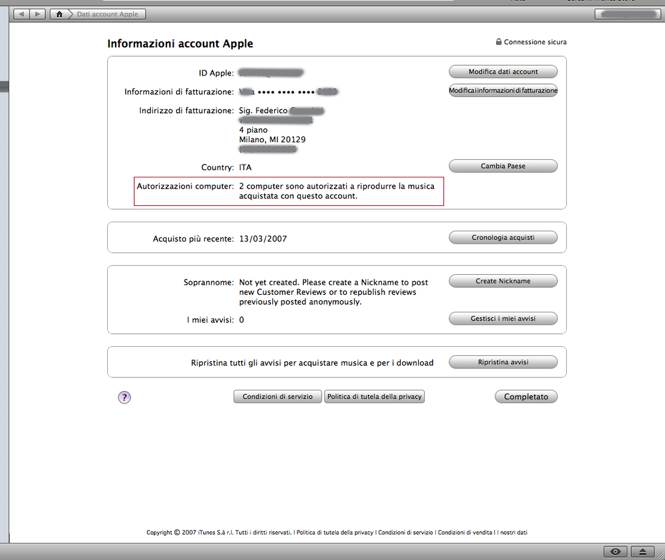The image size is (665, 560).
Task: Open footer link Condizioni di servizio
Action: point(405,532)
